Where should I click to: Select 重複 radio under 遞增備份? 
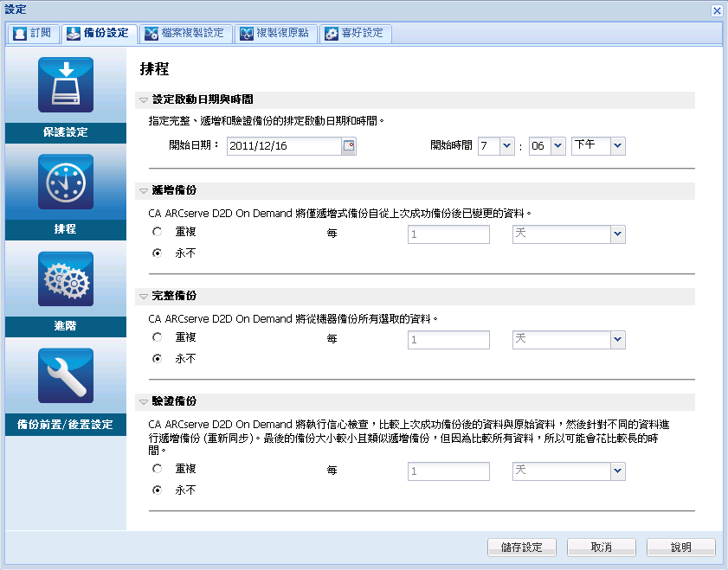pos(157,232)
